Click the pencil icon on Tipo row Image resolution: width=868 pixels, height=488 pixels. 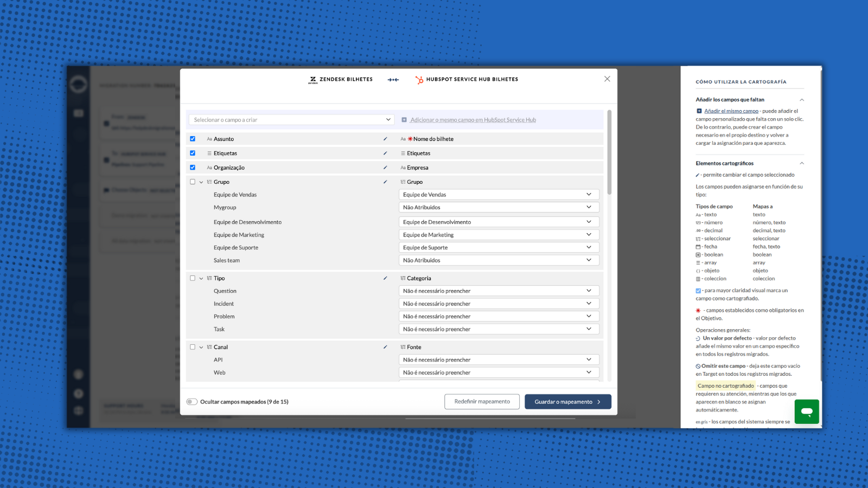[x=385, y=278]
